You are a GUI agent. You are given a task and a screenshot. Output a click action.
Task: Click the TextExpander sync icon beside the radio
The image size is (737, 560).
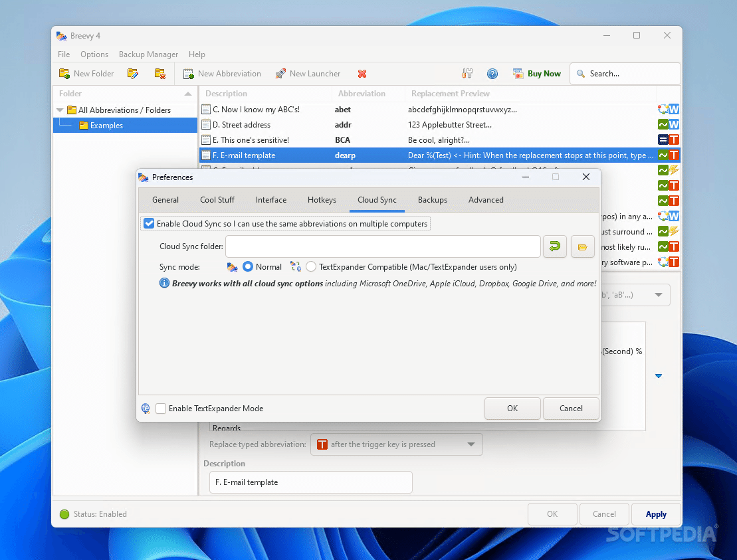pyautogui.click(x=296, y=267)
